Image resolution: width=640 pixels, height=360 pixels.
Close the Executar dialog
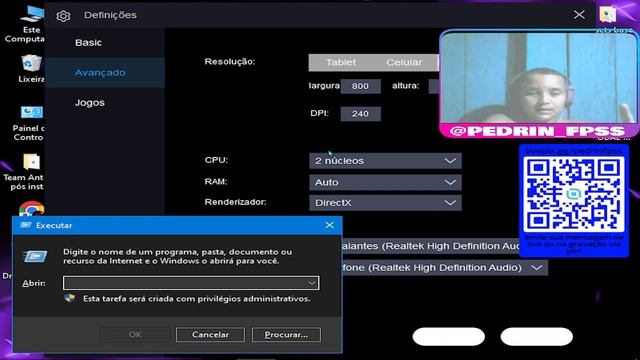tap(329, 225)
